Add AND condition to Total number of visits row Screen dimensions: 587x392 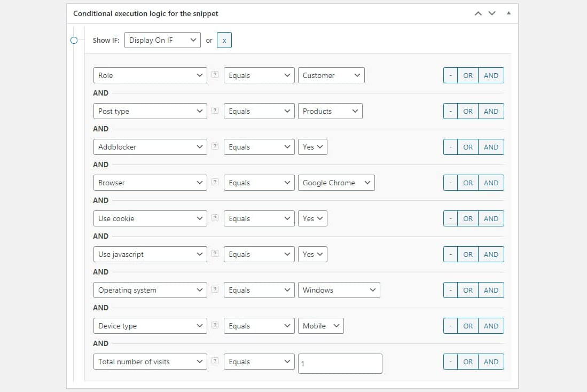coord(491,362)
